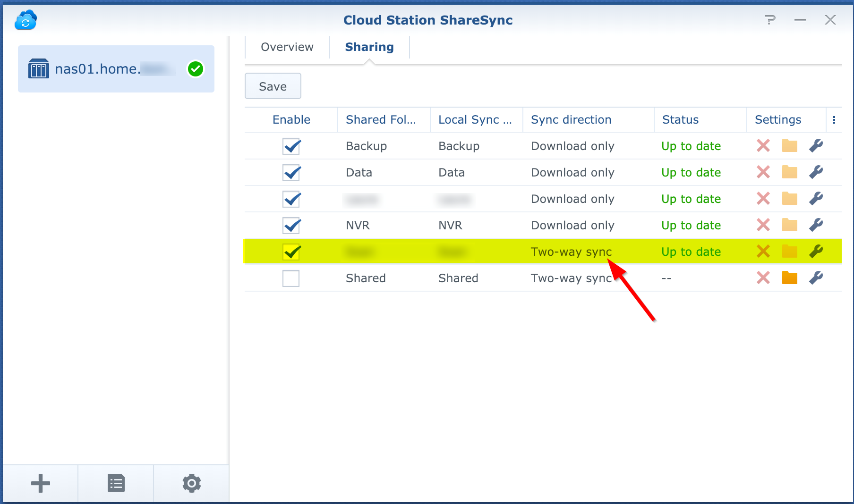This screenshot has width=854, height=504.
Task: Click the Save button
Action: (273, 86)
